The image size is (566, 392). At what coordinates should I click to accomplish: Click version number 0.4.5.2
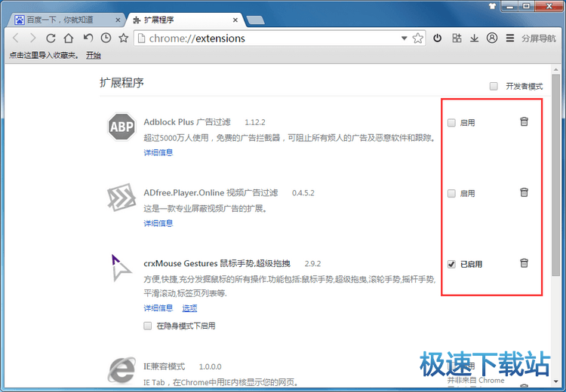[x=303, y=193]
